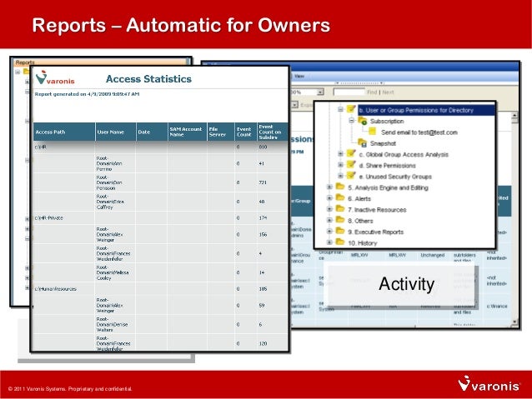Click the User Name column header
Viewport: 532px width, 399px height.
(x=116, y=132)
